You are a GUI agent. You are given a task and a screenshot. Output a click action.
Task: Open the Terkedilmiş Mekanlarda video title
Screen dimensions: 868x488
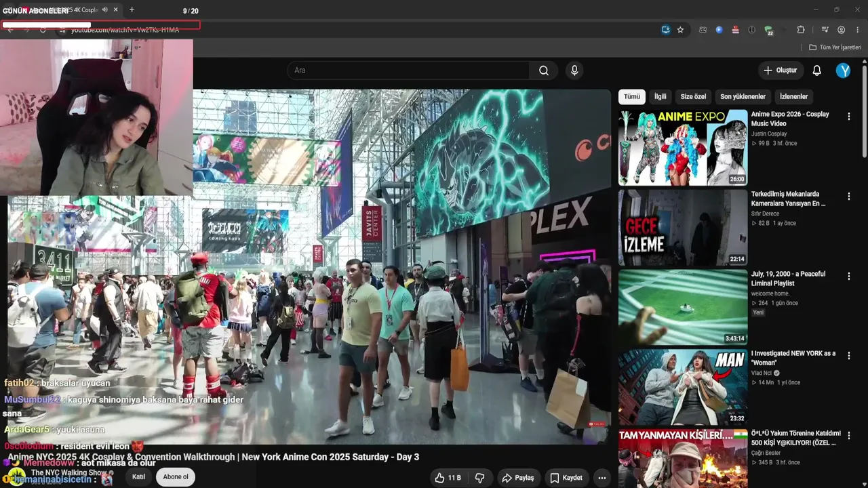point(788,199)
